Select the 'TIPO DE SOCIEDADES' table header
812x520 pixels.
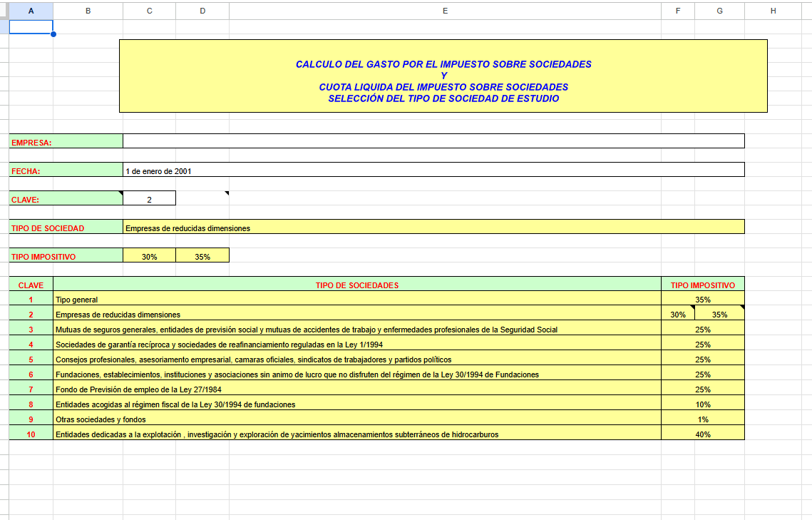pos(357,285)
